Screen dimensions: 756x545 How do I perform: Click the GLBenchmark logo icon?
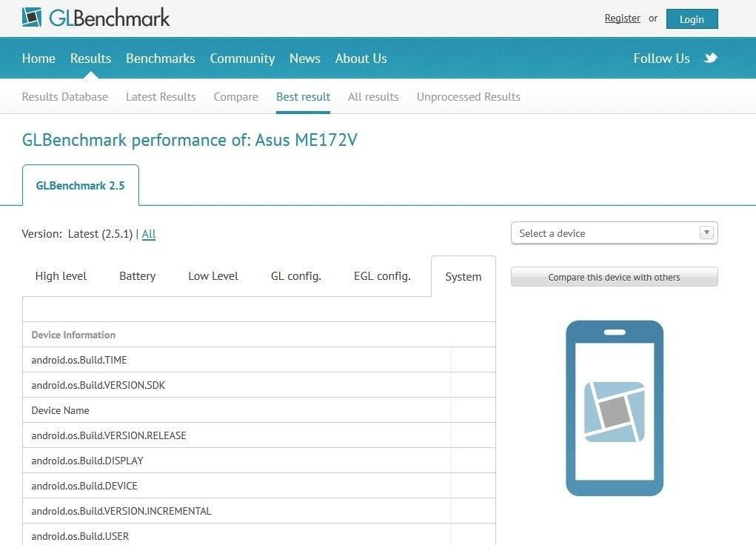click(32, 17)
